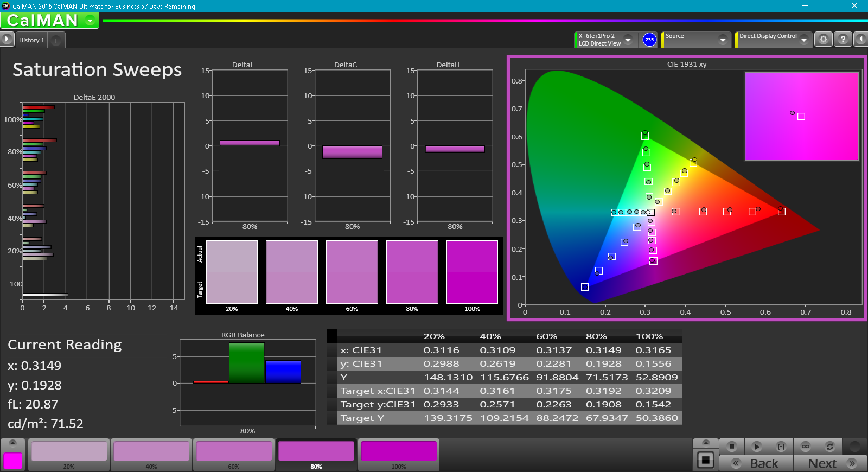Click the read series bracket icon
This screenshot has height=472, width=868.
pos(781,447)
